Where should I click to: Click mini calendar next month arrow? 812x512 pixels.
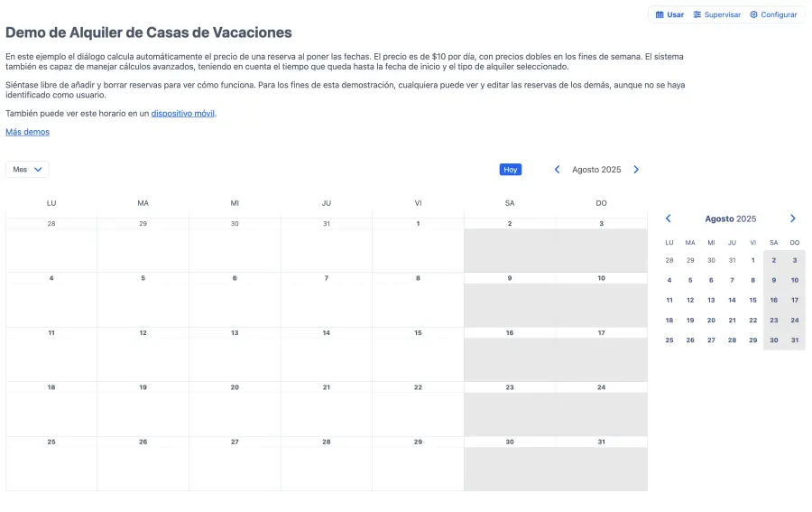click(x=793, y=219)
